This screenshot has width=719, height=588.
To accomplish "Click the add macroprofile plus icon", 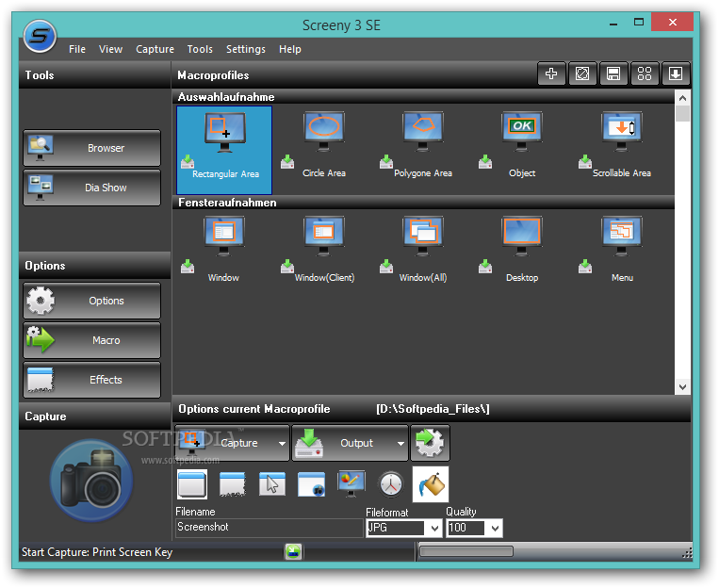I will point(551,73).
